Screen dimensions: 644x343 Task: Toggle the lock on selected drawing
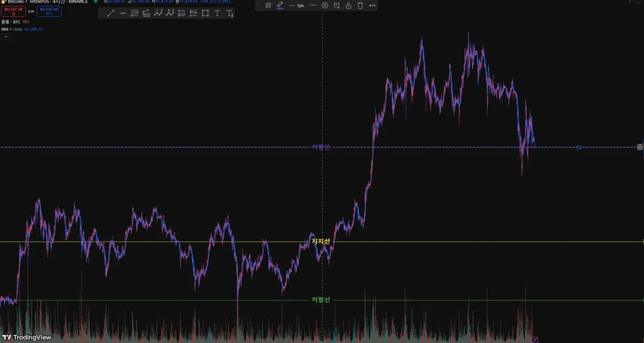click(348, 5)
